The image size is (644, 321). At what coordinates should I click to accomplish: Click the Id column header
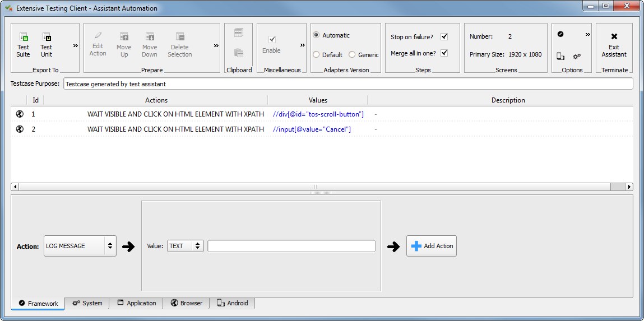[x=35, y=100]
